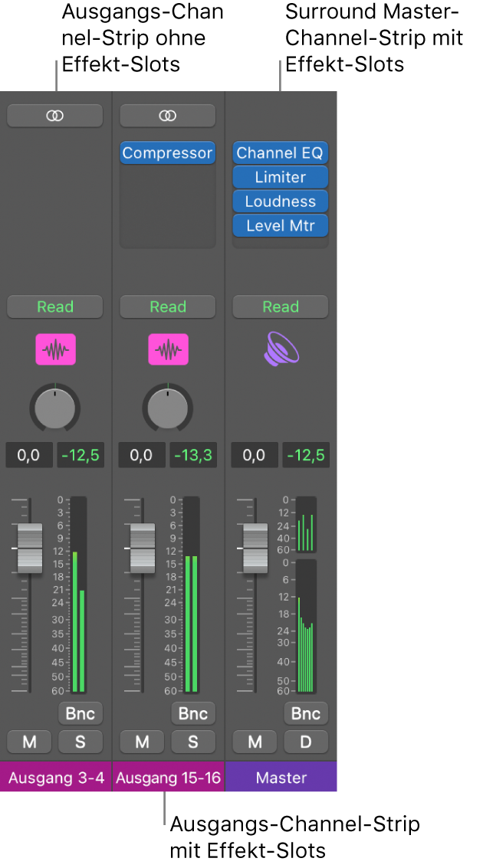
Task: Click the -13,3 peak level display
Action: click(x=193, y=456)
